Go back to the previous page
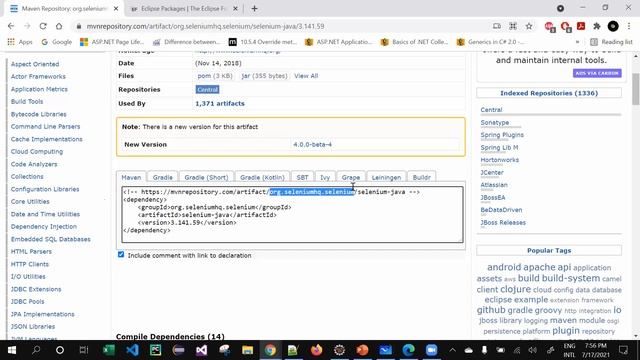Viewport: 640px width, 360px height. coord(11,26)
